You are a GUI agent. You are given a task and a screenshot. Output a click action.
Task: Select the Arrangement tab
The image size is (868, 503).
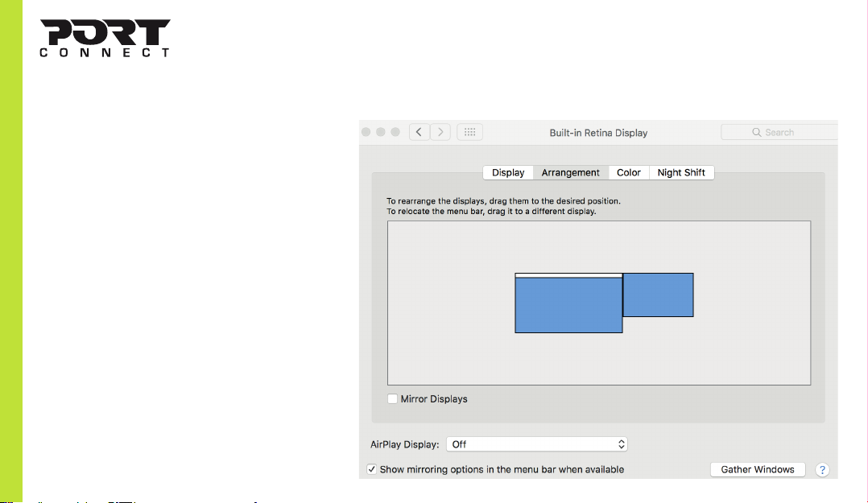pos(571,173)
